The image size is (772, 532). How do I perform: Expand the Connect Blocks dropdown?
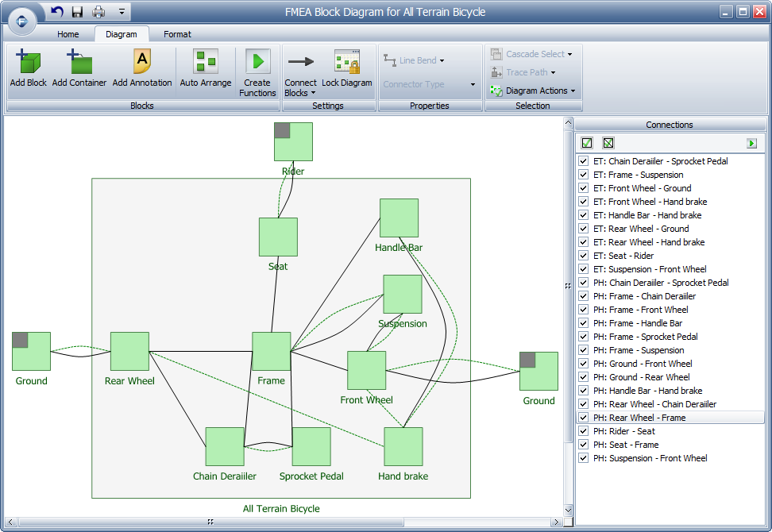pos(300,93)
